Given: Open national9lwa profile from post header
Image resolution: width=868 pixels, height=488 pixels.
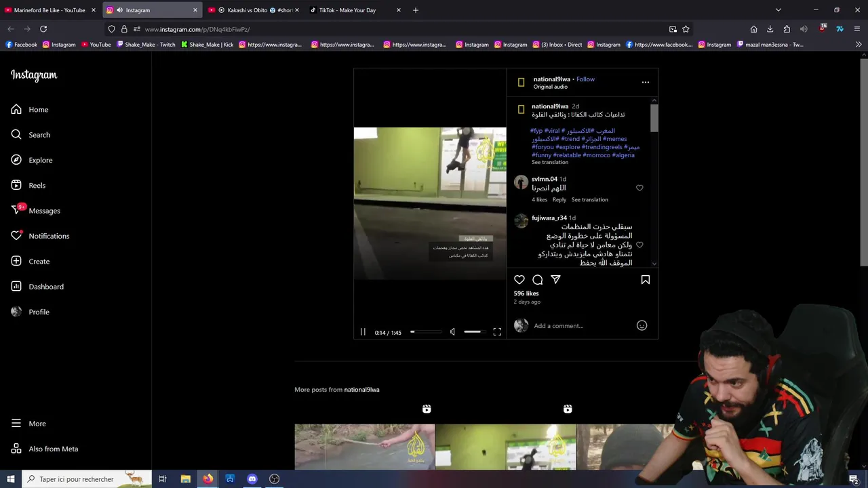Looking at the screenshot, I should [551, 79].
